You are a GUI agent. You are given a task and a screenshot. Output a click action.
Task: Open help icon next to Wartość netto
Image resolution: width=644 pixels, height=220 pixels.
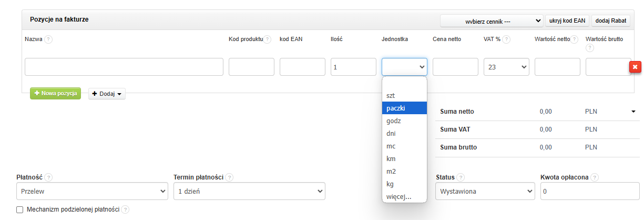point(574,39)
